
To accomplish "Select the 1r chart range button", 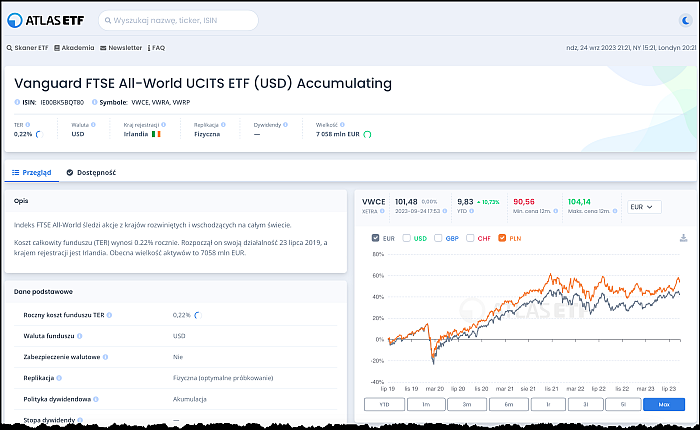I will 548,404.
